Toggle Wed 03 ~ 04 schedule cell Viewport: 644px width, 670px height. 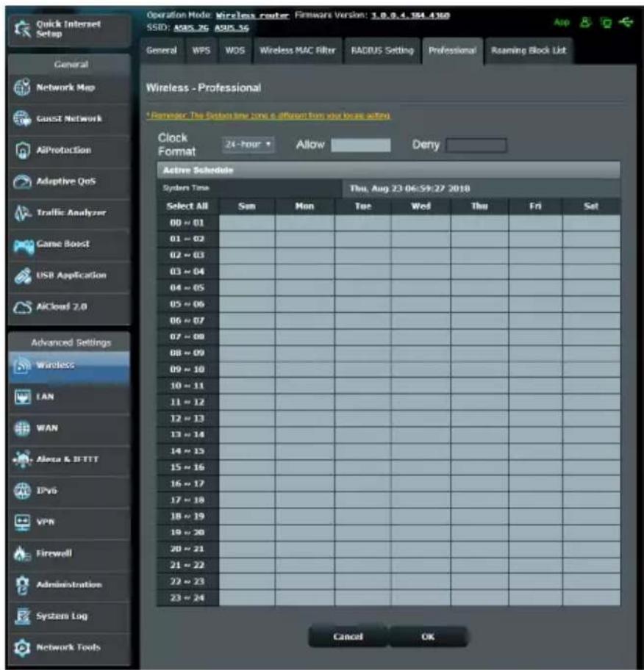(421, 271)
